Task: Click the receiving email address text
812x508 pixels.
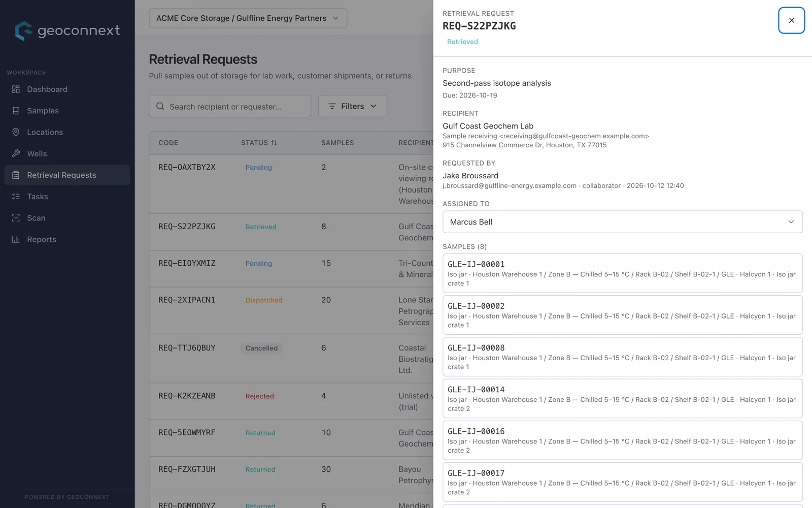Action: (574, 136)
